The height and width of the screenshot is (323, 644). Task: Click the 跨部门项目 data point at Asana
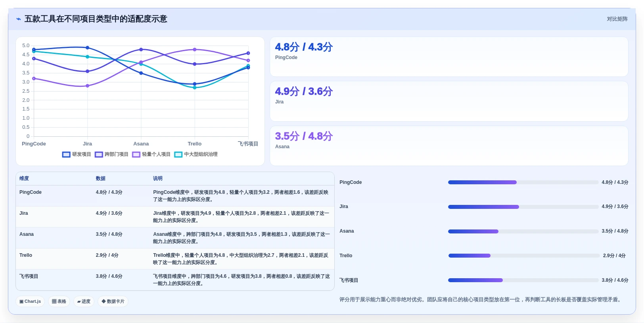141,50
